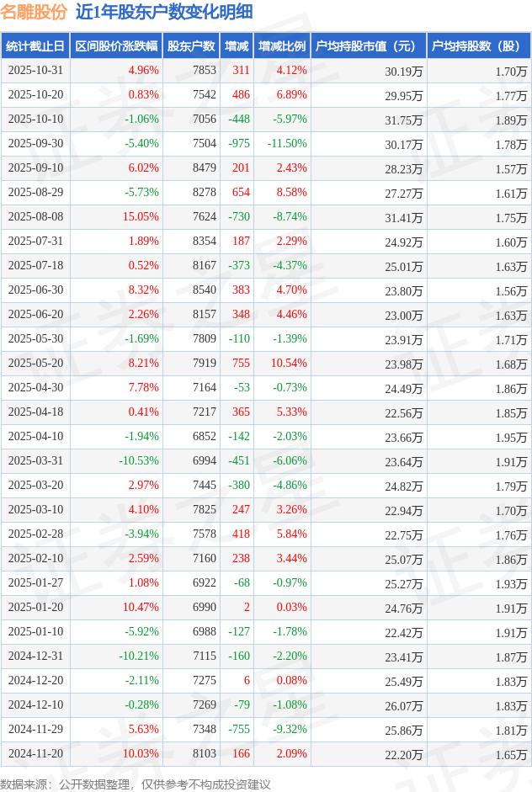The image size is (532, 792).
Task: Select the 2025-10-31 date cell
Action: click(36, 71)
